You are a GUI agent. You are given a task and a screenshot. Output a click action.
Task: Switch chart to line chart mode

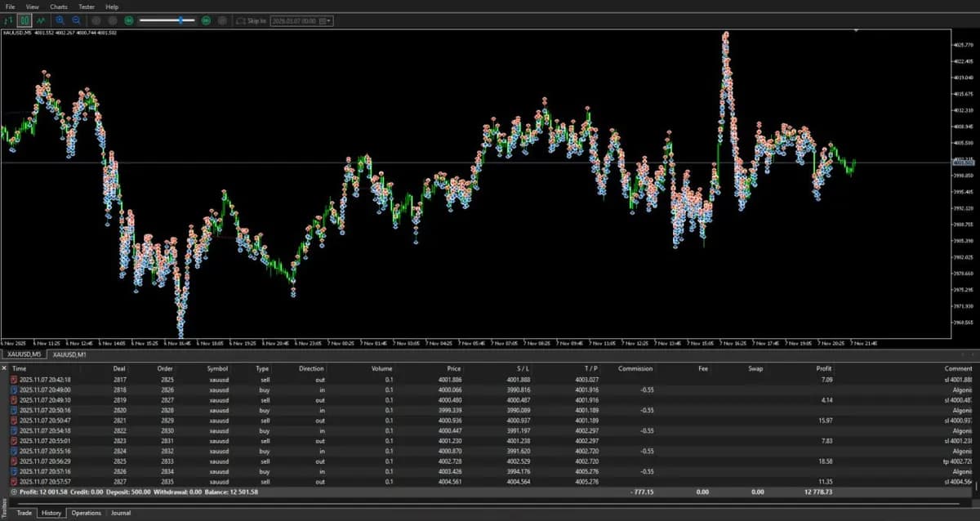[41, 20]
